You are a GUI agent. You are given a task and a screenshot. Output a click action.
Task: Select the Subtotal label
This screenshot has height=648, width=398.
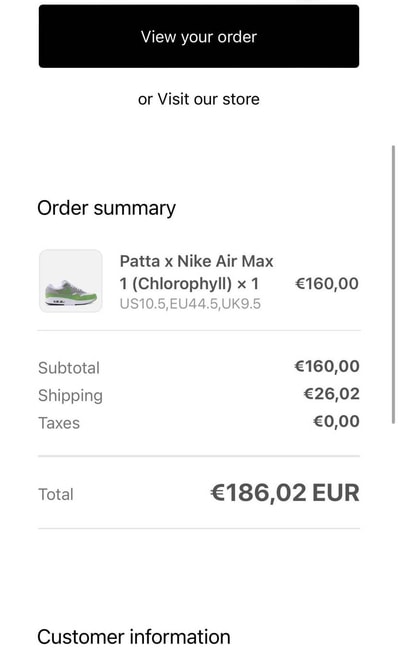click(x=69, y=368)
